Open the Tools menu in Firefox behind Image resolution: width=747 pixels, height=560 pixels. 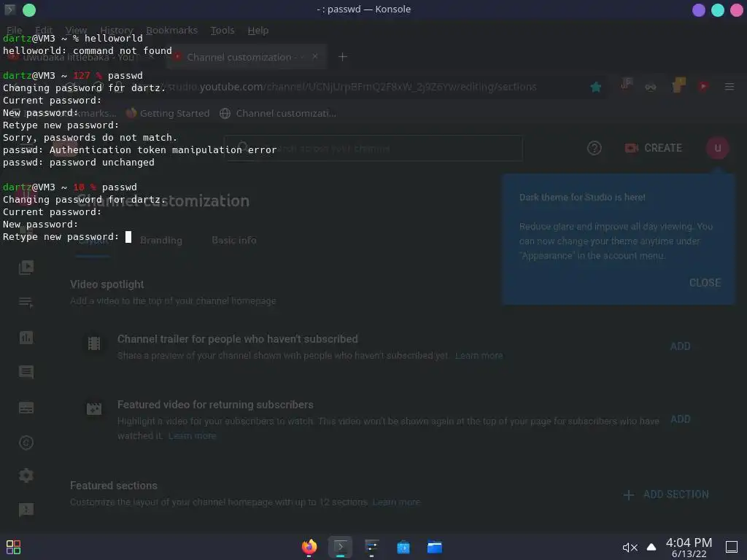pos(222,31)
